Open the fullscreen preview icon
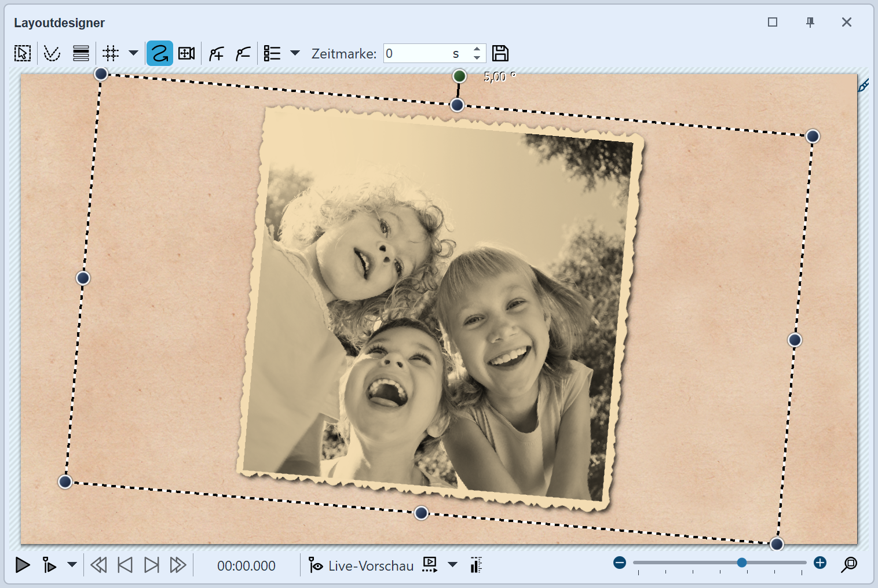 click(429, 565)
